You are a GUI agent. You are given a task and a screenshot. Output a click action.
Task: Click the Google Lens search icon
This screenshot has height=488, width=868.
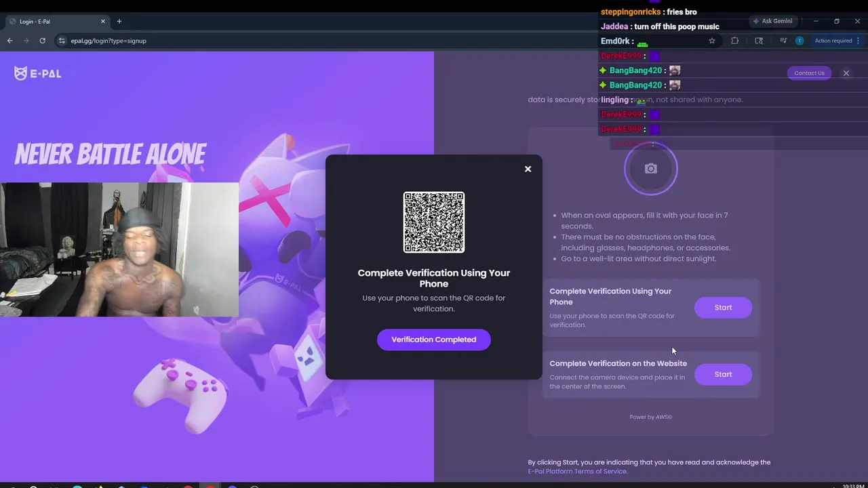coord(759,41)
